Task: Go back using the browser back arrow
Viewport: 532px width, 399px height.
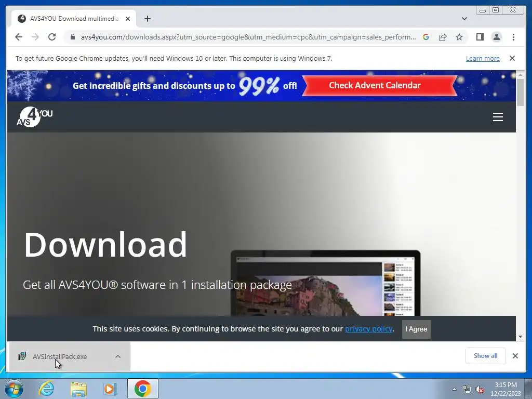Action: coord(19,37)
